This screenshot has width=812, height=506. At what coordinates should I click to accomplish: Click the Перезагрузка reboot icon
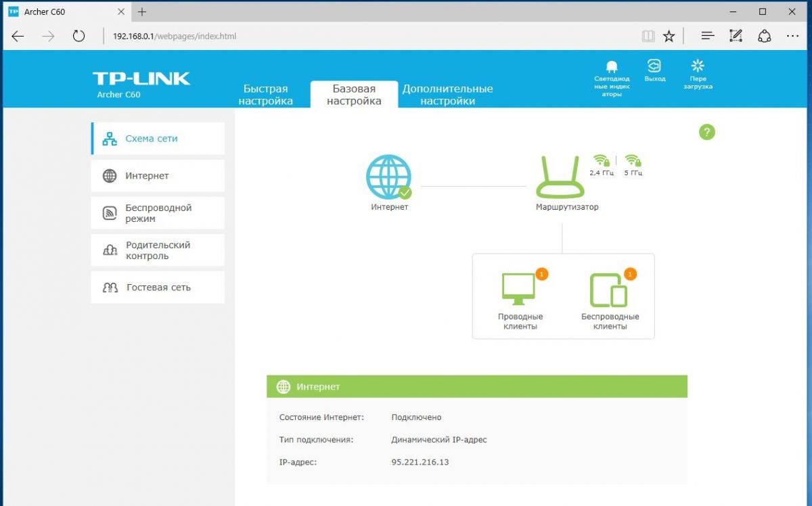click(698, 66)
